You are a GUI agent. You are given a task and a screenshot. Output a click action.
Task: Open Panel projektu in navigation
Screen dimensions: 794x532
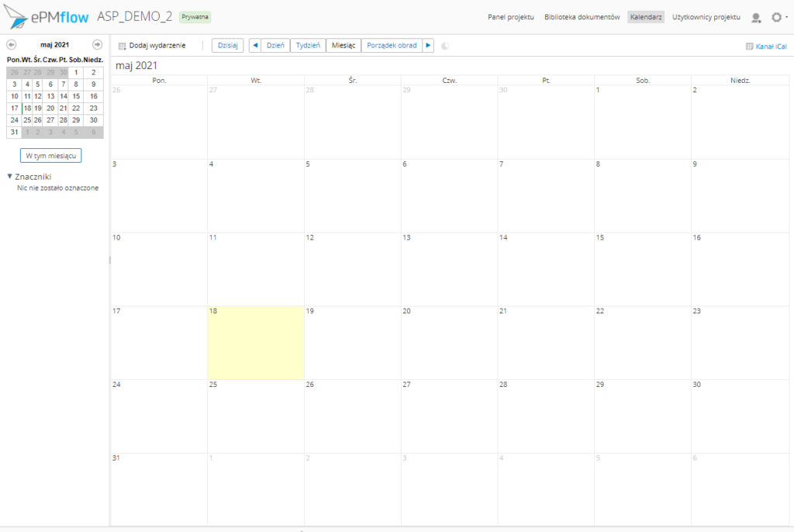click(x=511, y=17)
